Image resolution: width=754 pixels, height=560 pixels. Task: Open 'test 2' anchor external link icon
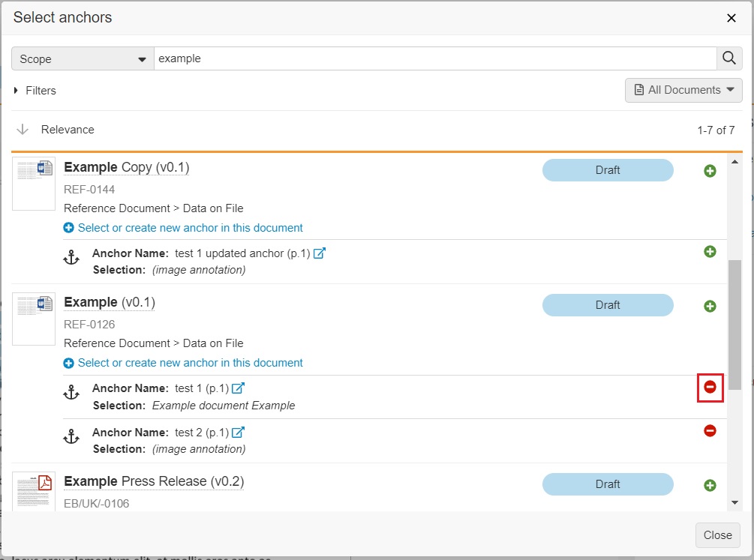point(238,433)
